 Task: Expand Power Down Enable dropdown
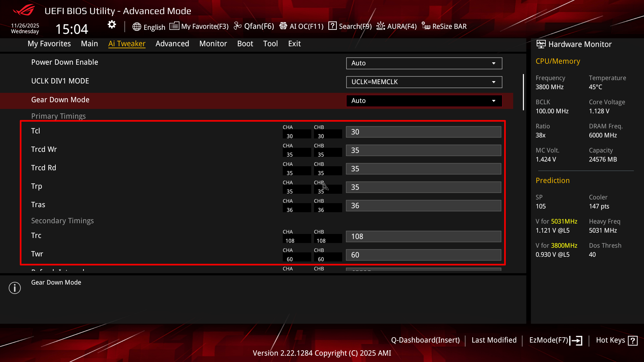tap(424, 63)
